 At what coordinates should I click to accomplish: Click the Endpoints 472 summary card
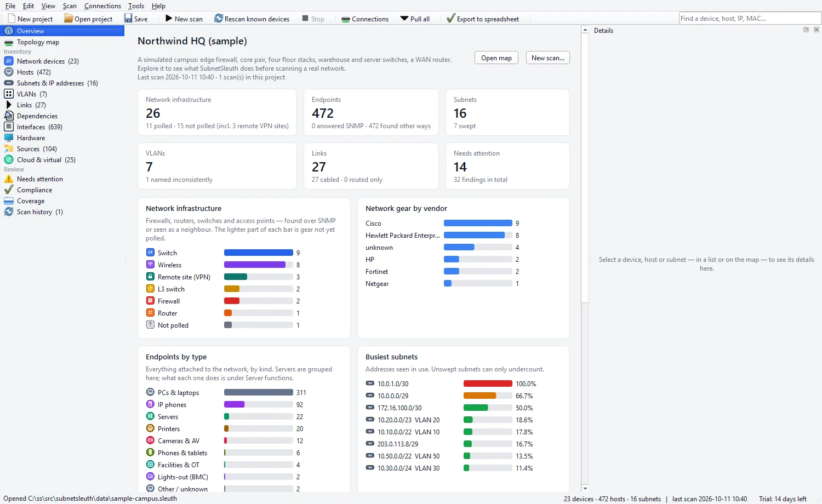point(371,112)
